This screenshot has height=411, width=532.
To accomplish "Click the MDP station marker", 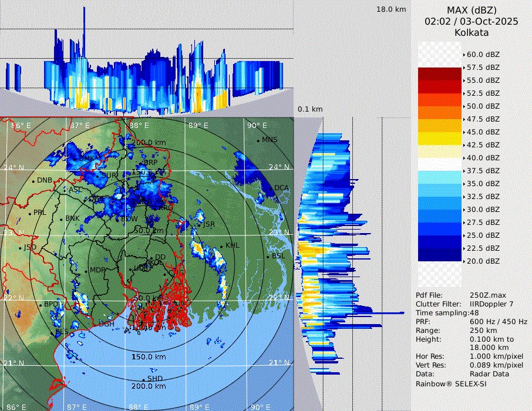I will tap(86, 271).
